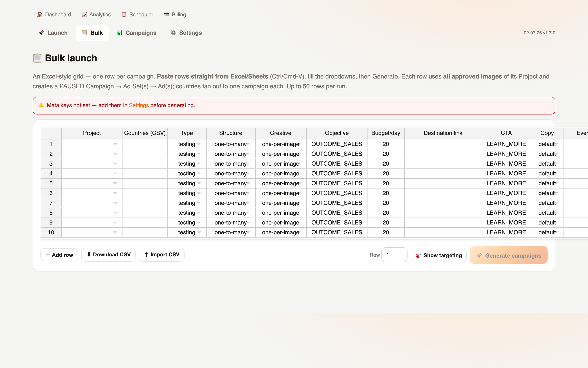Navigate to Billing
The height and width of the screenshot is (368, 588).
[175, 14]
